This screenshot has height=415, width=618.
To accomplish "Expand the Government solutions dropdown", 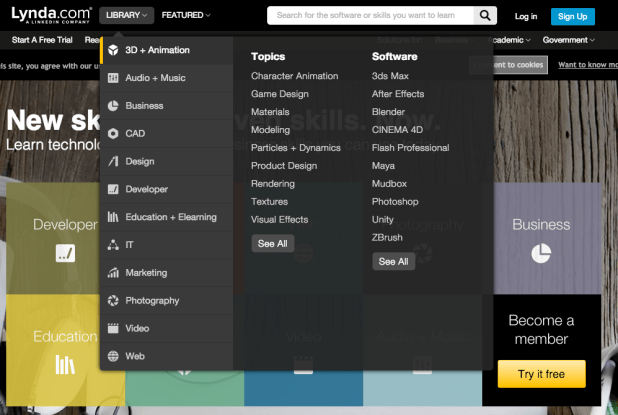I will point(569,40).
